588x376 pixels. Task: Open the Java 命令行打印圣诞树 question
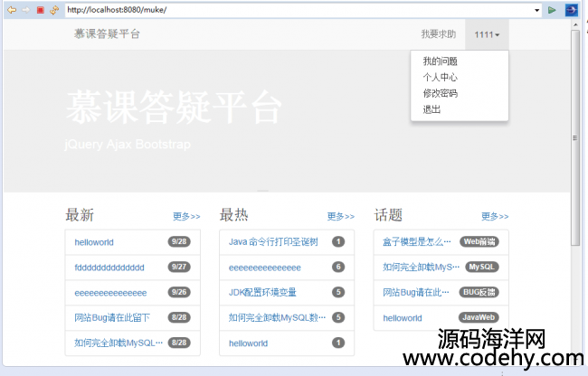[273, 242]
